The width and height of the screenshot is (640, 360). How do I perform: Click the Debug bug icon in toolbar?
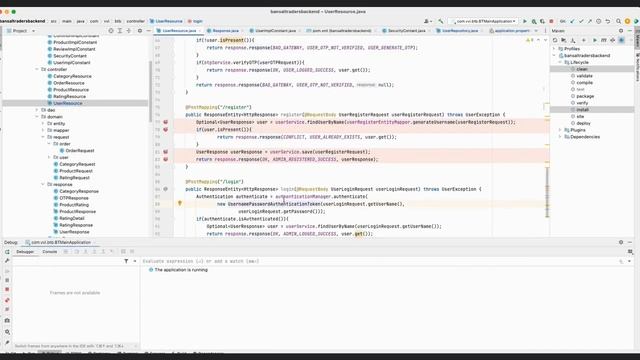[534, 21]
